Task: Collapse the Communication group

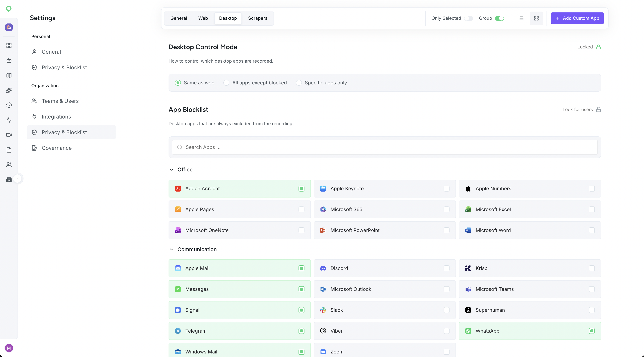Action: pyautogui.click(x=172, y=249)
